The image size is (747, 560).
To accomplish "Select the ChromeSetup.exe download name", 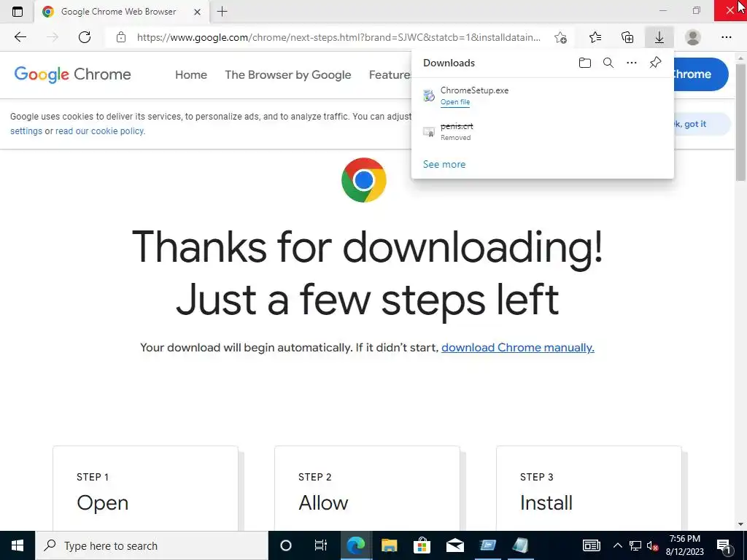I will click(x=474, y=90).
